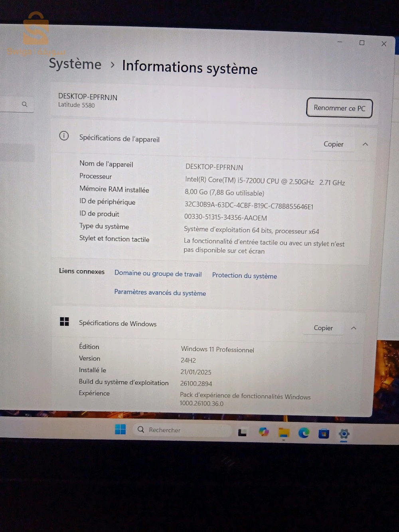The height and width of the screenshot is (532, 399).
Task: Open Task View from the taskbar
Action: 242,432
